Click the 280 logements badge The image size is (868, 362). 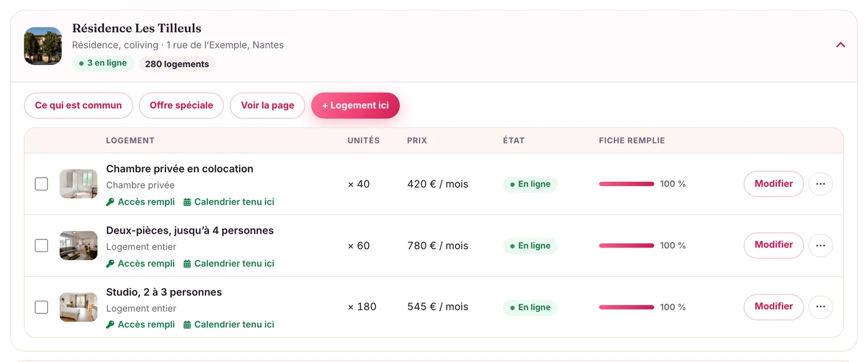(x=177, y=64)
